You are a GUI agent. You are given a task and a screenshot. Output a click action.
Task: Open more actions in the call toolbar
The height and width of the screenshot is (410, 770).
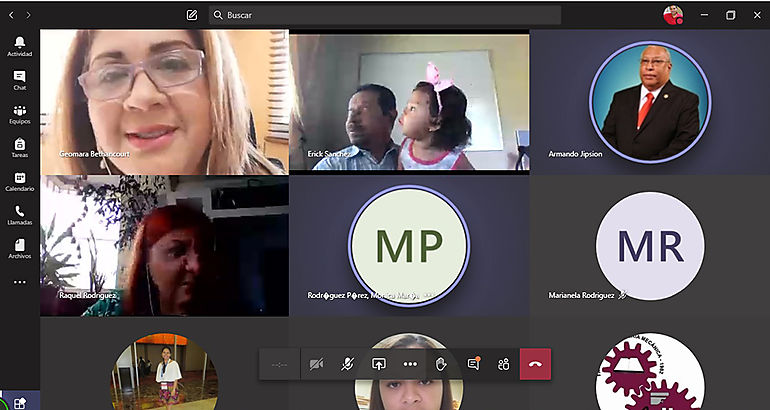click(x=410, y=364)
